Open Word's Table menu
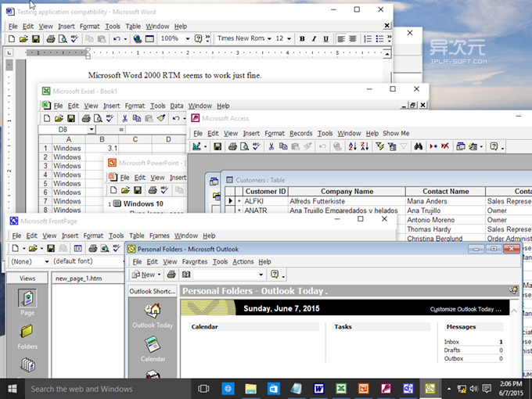532x399 pixels. [133, 26]
